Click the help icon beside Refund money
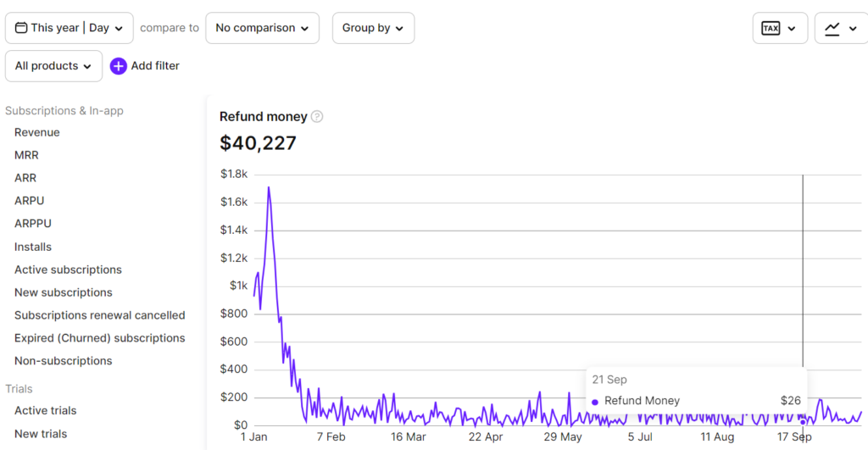Screen dimensions: 868x450 pos(317,117)
